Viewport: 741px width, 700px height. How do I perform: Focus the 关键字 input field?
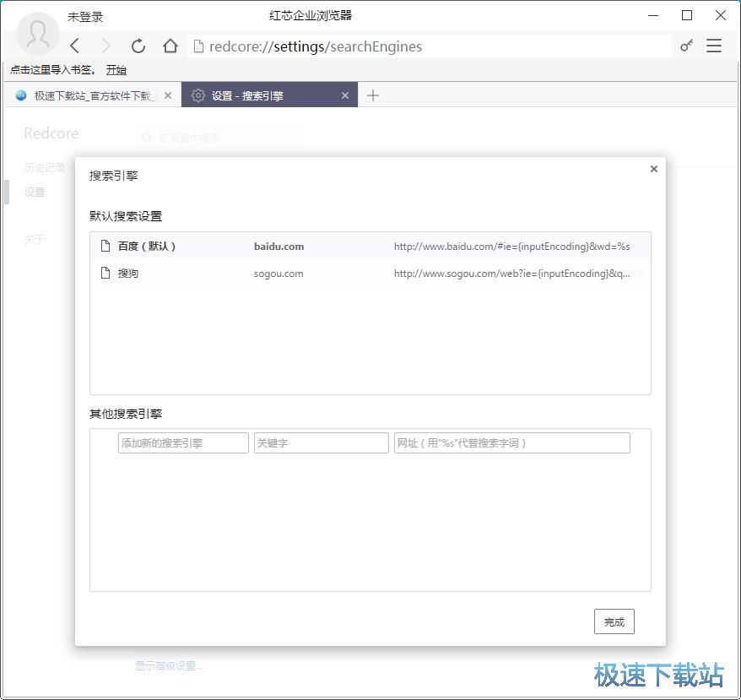point(322,442)
